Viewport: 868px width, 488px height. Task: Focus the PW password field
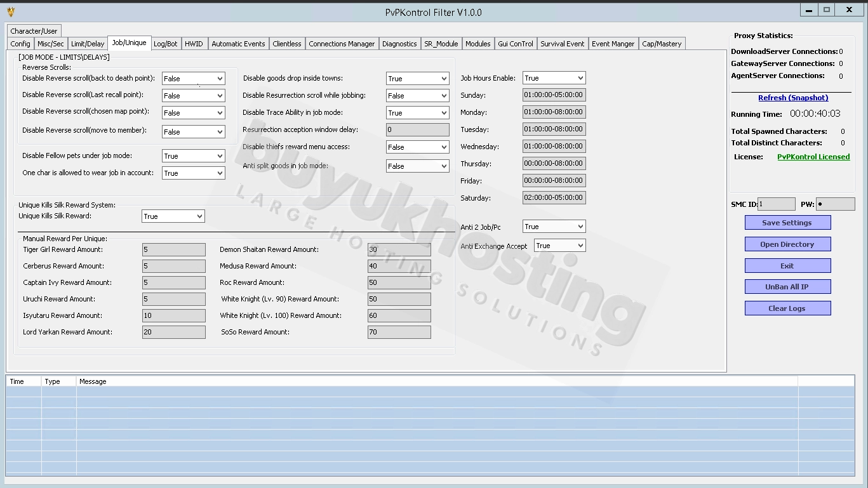(835, 204)
